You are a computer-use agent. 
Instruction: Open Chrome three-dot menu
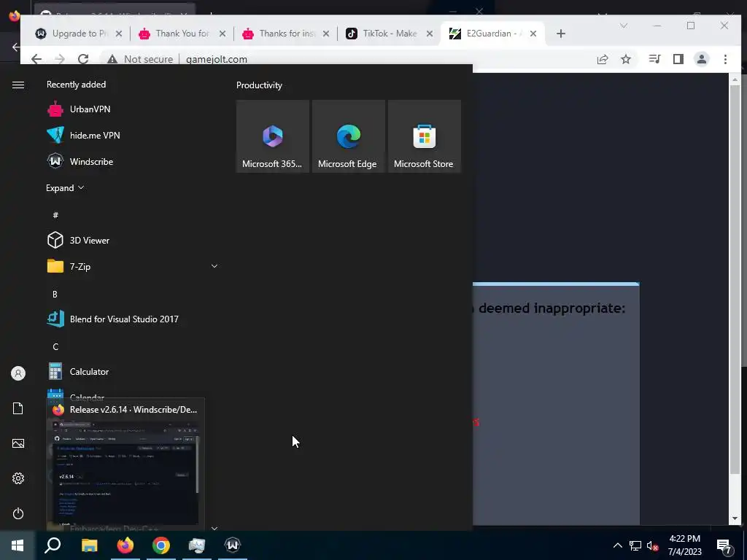(725, 59)
